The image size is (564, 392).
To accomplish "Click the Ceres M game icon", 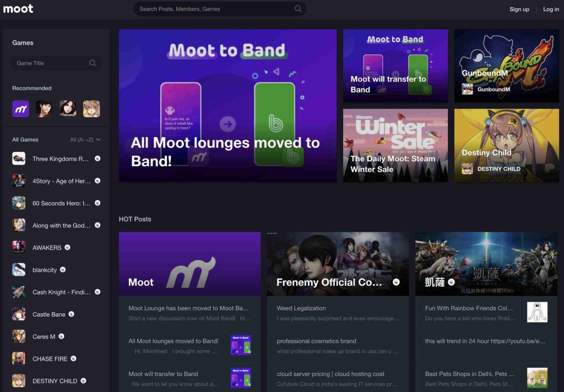I will pos(19,336).
